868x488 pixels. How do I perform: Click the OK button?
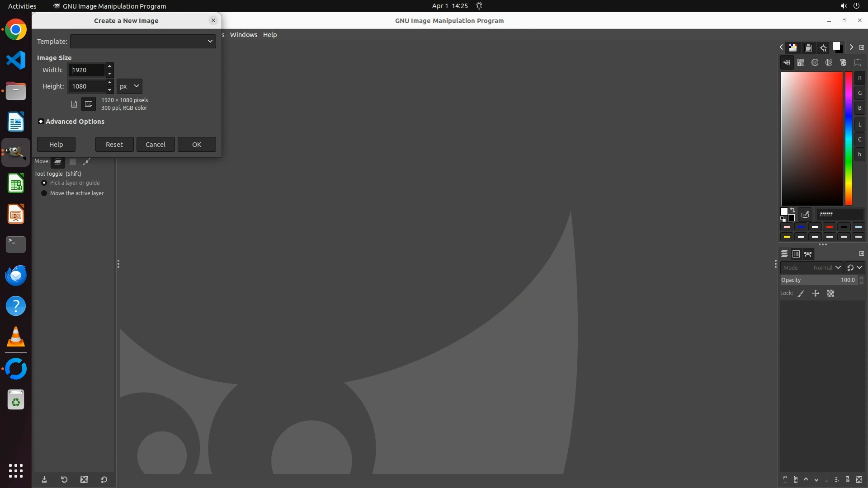click(197, 145)
